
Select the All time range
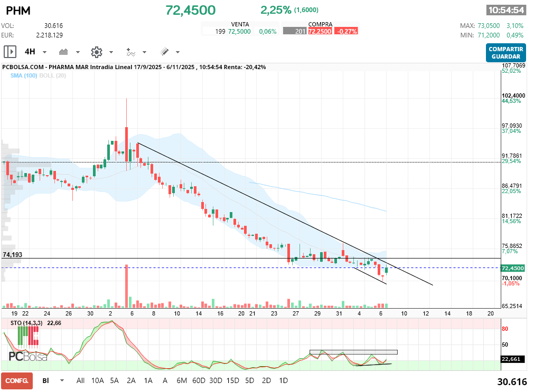pos(80,380)
